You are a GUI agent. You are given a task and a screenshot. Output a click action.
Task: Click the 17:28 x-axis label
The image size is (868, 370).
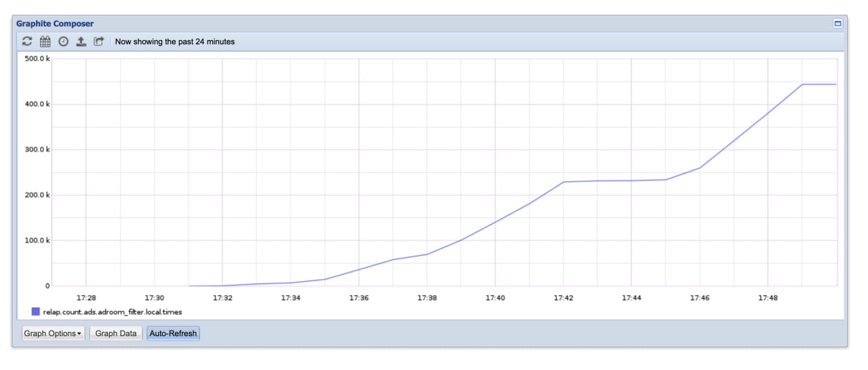[x=86, y=297]
